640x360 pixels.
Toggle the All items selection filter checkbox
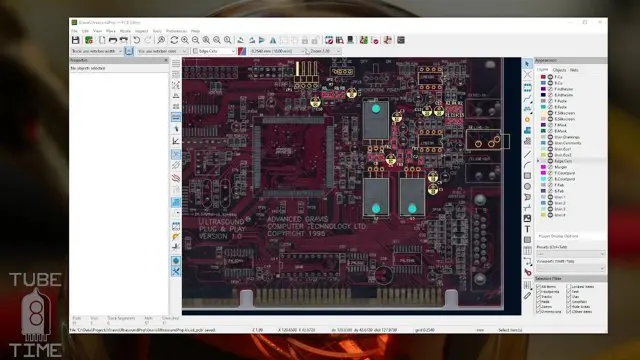[538, 287]
